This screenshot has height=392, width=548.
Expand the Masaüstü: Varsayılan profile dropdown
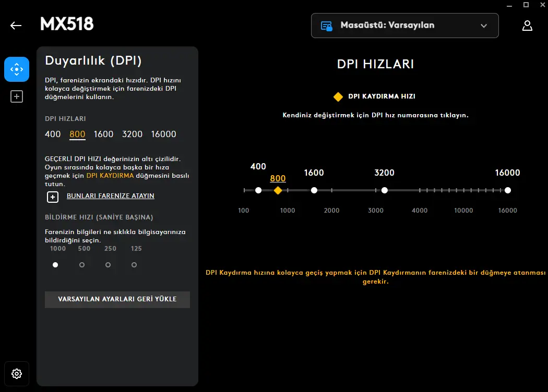(404, 26)
